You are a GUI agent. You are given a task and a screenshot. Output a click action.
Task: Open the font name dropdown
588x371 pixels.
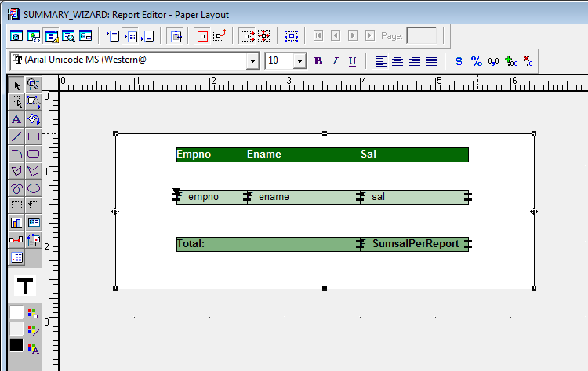(252, 61)
